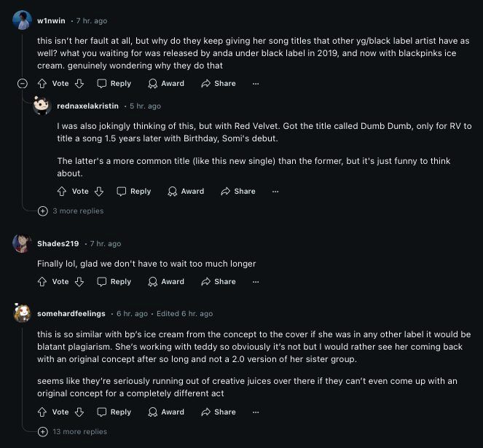Downvote Shades219's comment
Viewport: 483px width, 448px height.
[79, 282]
